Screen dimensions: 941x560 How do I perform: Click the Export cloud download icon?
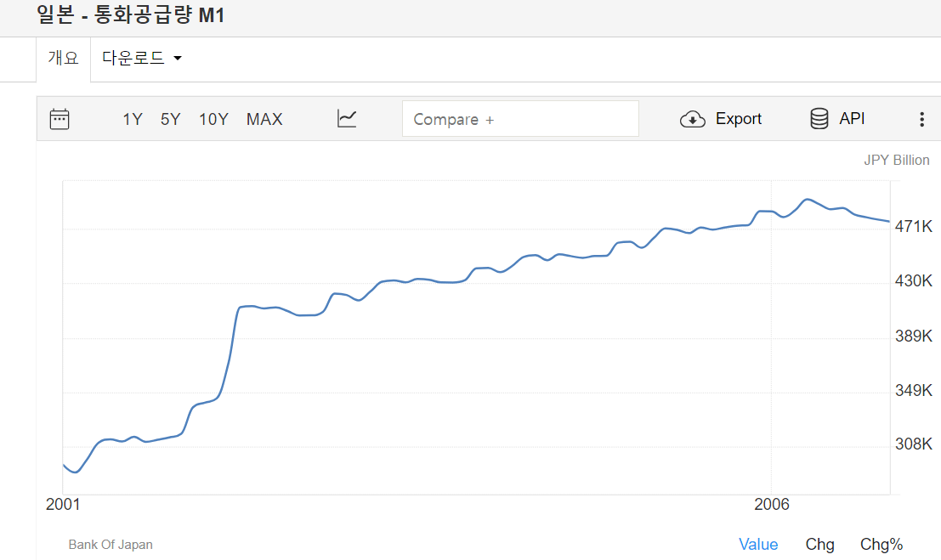pyautogui.click(x=693, y=119)
